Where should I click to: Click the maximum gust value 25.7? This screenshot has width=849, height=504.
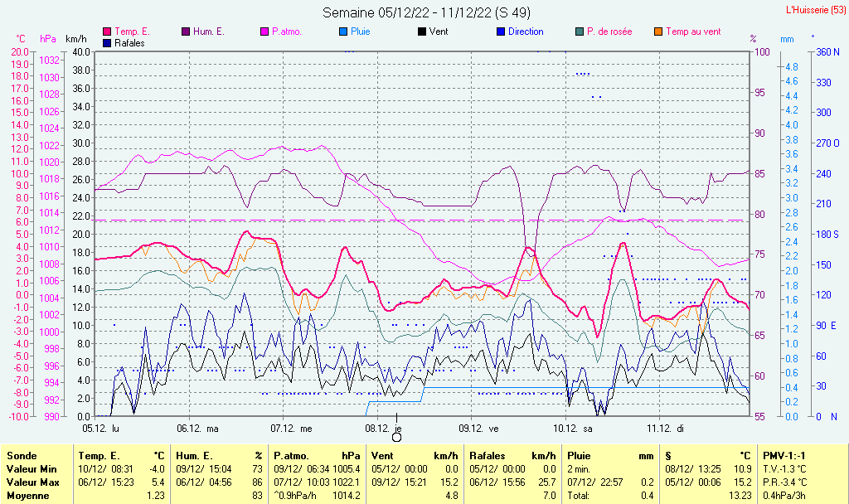coord(547,482)
